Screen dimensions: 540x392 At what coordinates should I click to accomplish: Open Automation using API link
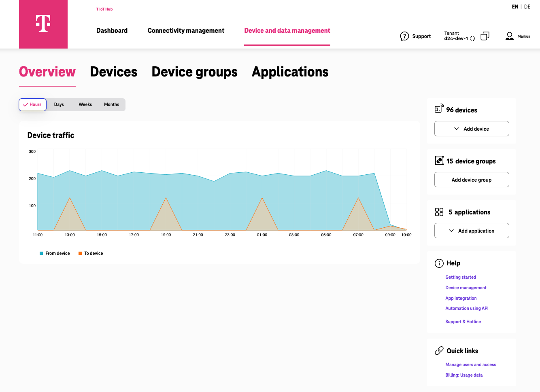[467, 308]
